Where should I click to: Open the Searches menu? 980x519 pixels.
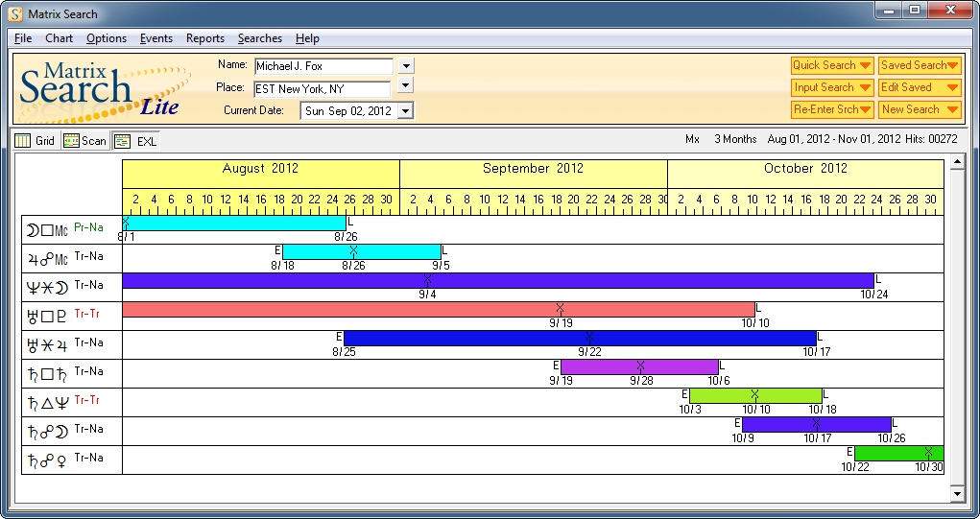259,38
